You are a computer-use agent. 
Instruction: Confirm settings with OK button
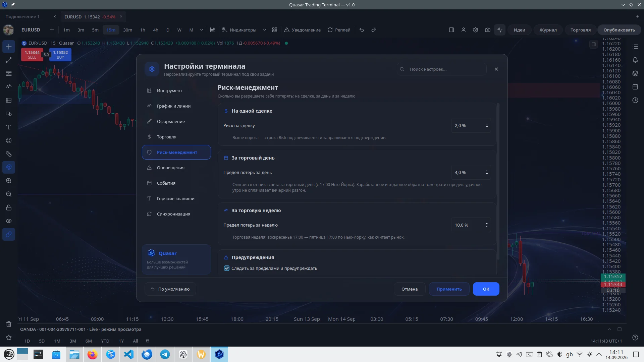pyautogui.click(x=486, y=289)
